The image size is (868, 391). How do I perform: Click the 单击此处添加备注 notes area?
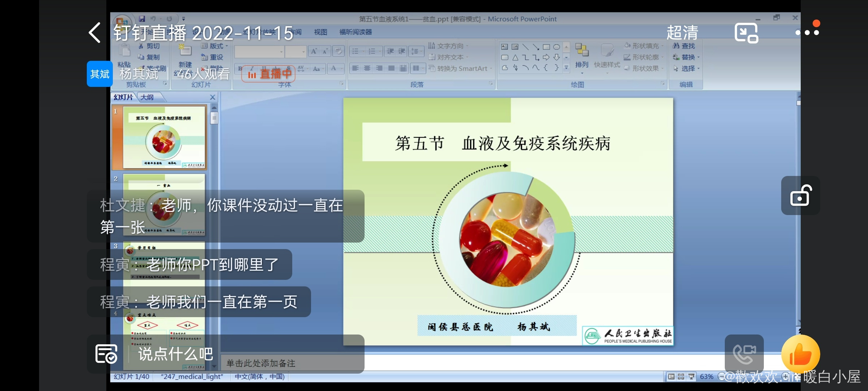(261, 363)
